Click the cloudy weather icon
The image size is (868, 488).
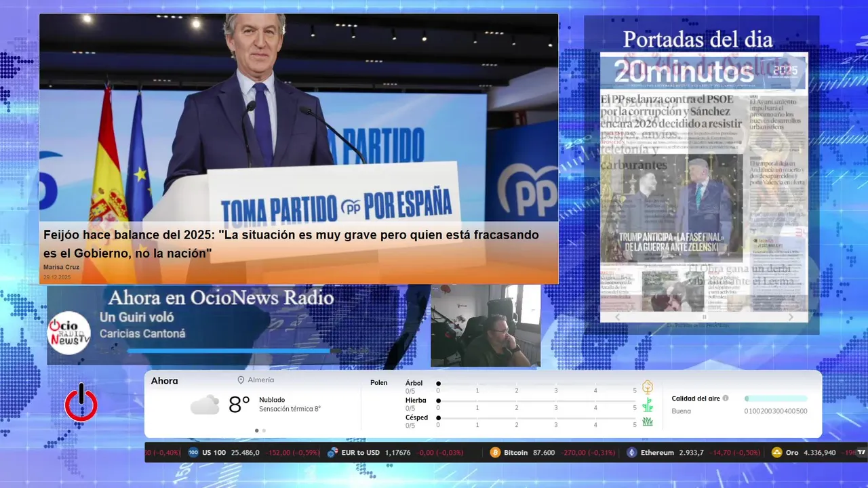point(205,405)
